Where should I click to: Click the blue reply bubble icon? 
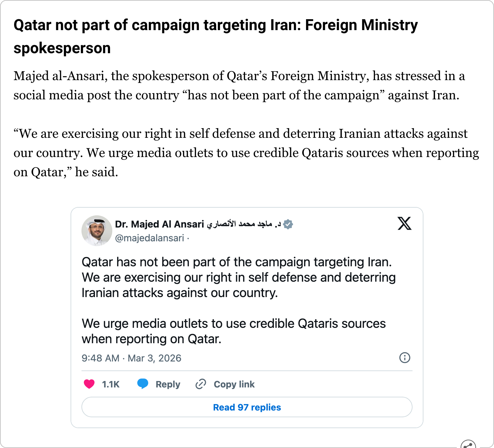(143, 384)
